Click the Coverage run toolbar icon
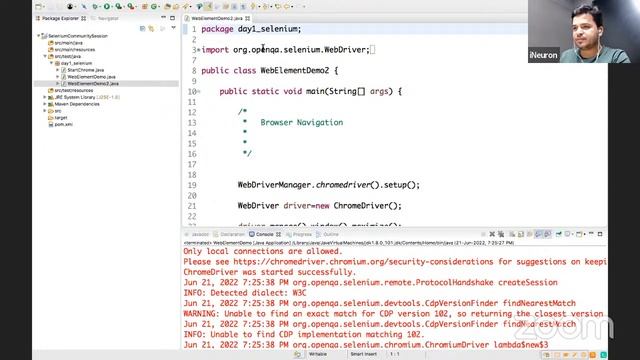The width and height of the screenshot is (640, 360). pyautogui.click(x=118, y=7)
